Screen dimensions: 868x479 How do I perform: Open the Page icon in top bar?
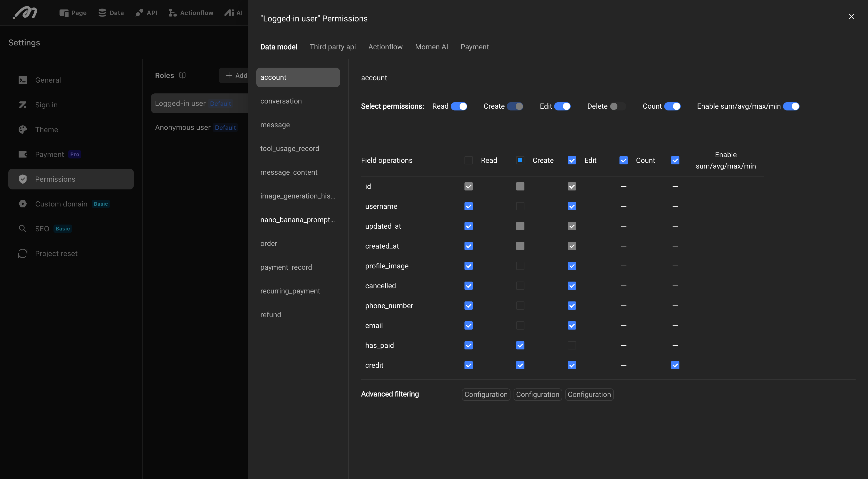point(64,13)
